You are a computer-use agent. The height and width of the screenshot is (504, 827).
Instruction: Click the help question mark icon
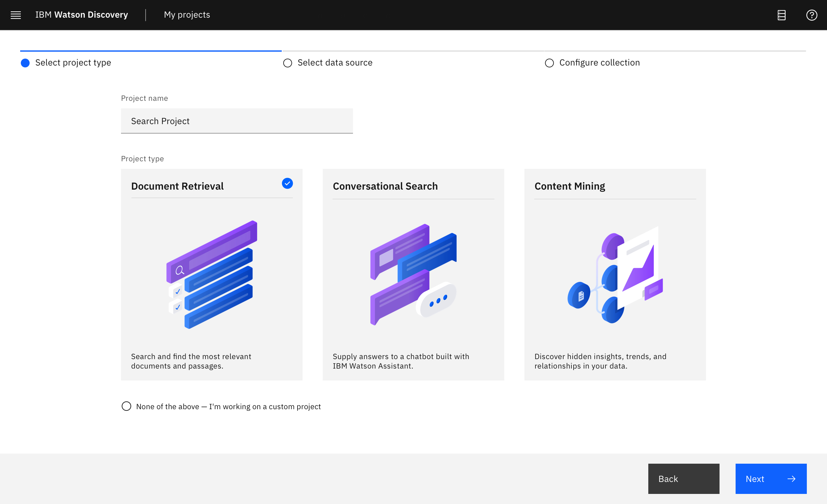click(812, 15)
